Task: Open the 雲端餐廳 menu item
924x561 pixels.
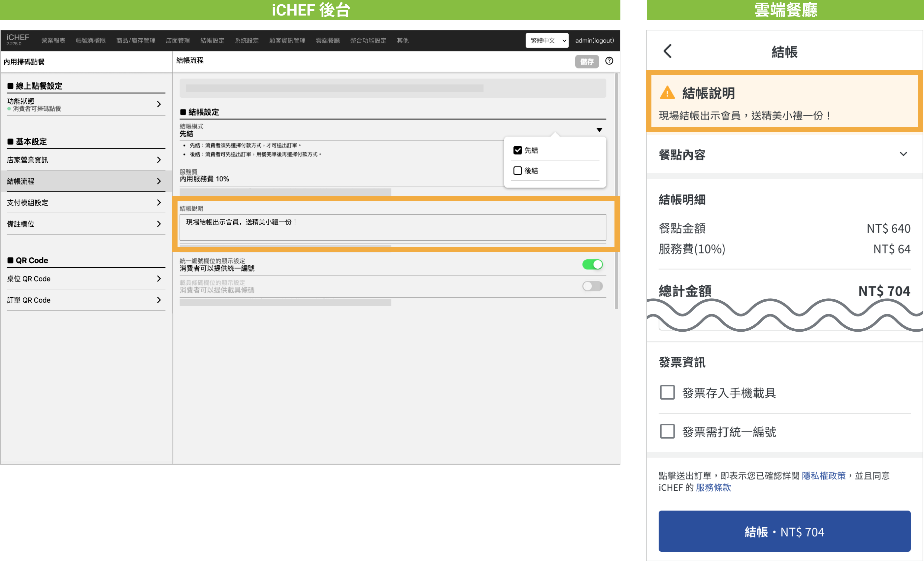Action: (327, 41)
